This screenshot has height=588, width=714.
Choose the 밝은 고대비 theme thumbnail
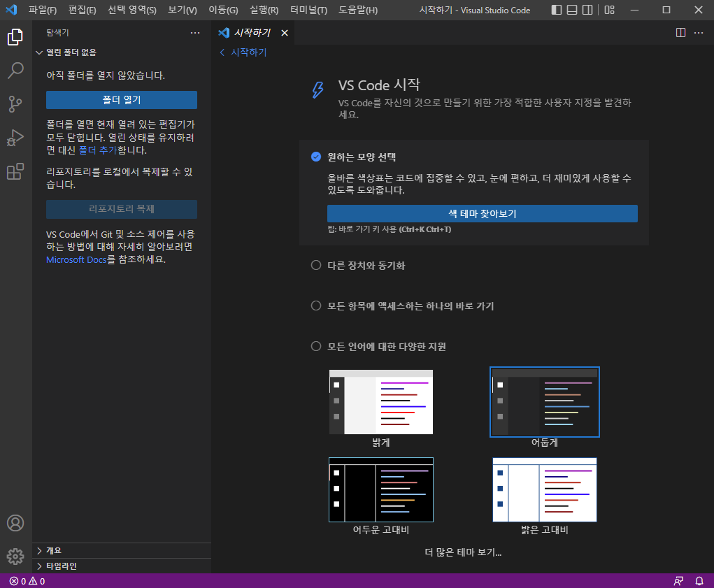coord(545,489)
